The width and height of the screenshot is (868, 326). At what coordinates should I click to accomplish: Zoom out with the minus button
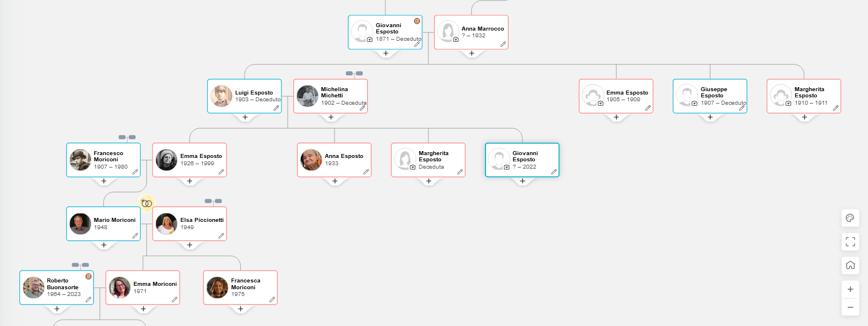click(850, 307)
